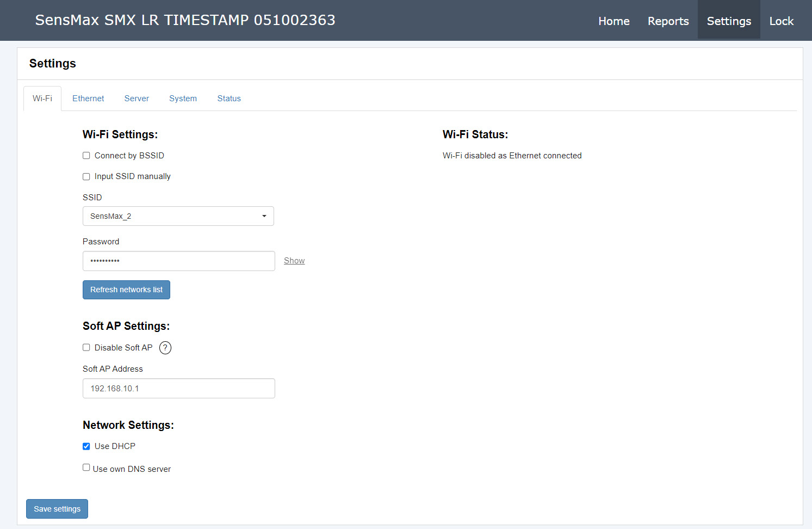Image resolution: width=812 pixels, height=529 pixels.
Task: Save settings with the blue button
Action: coord(57,509)
